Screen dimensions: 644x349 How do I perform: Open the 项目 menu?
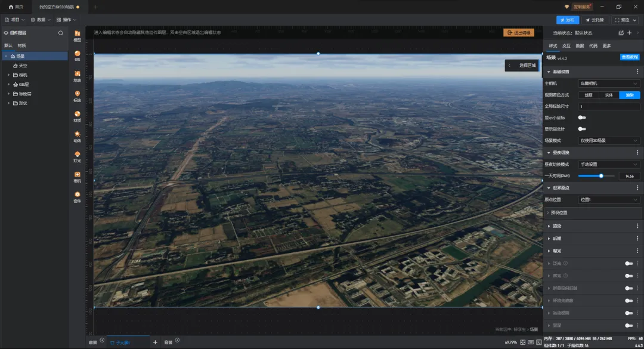[x=15, y=20]
